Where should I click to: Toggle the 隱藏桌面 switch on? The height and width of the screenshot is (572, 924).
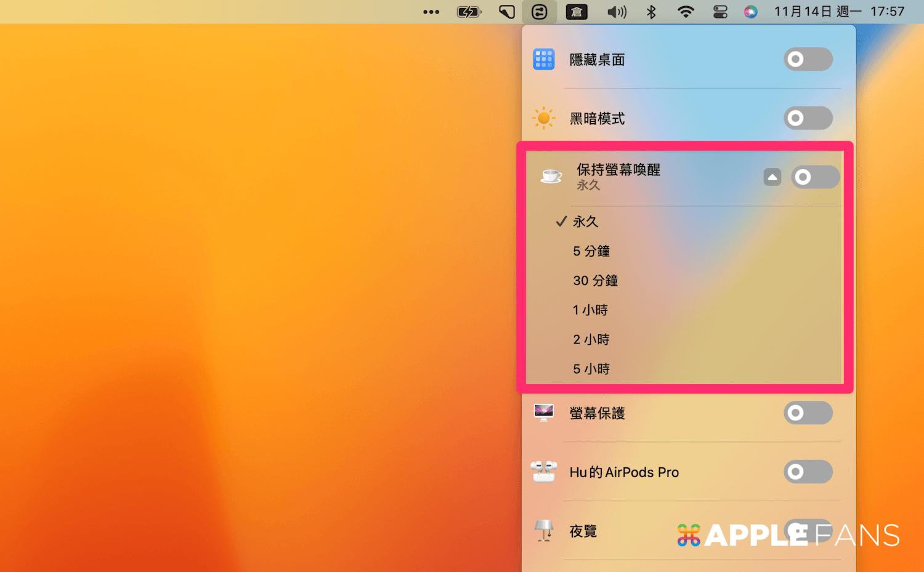click(808, 59)
